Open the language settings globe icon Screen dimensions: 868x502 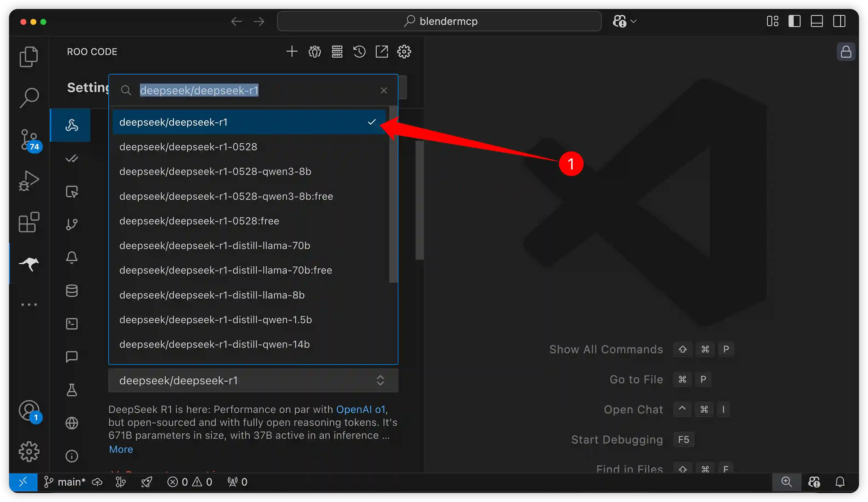coord(71,423)
